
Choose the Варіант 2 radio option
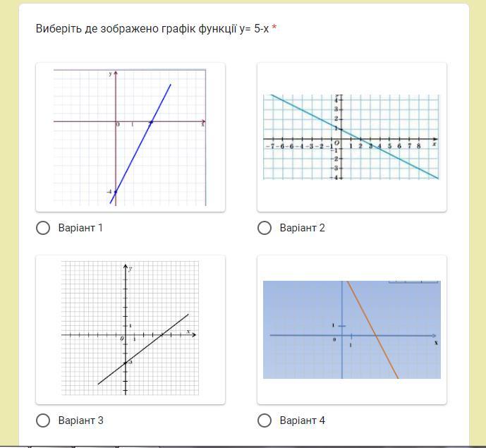click(x=265, y=228)
